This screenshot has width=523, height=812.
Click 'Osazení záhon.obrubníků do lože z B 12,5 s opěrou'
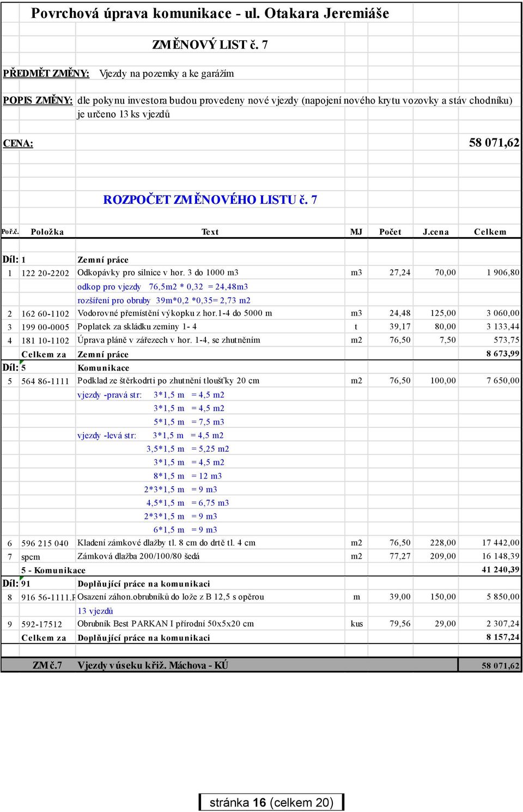pyautogui.click(x=171, y=597)
